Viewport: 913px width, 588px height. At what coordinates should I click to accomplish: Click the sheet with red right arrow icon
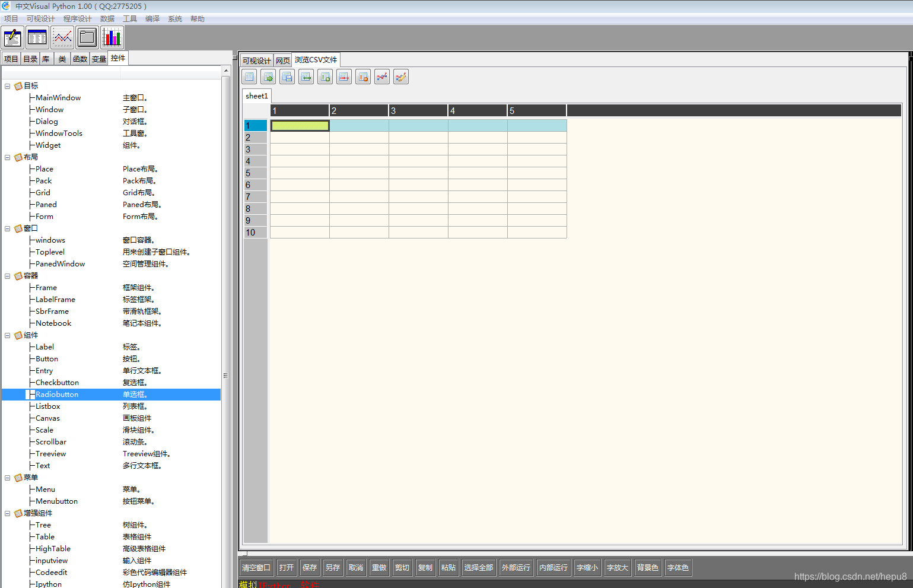344,77
